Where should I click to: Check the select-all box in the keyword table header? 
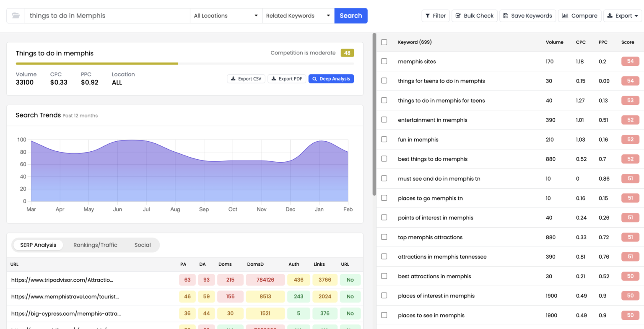pyautogui.click(x=384, y=42)
